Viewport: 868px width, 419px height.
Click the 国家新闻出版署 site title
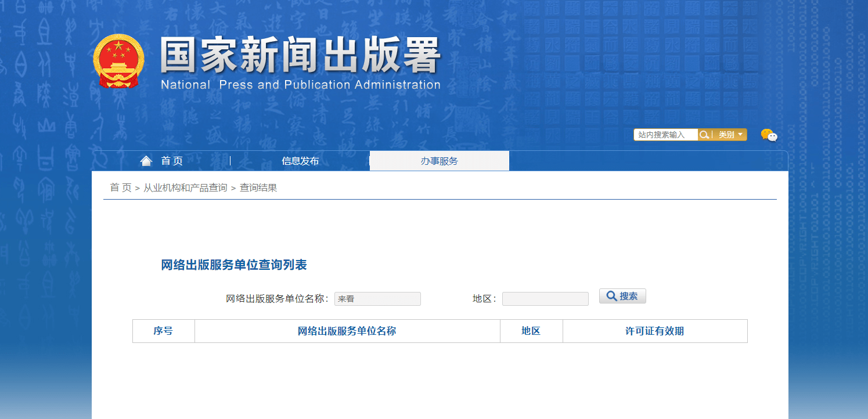click(300, 57)
